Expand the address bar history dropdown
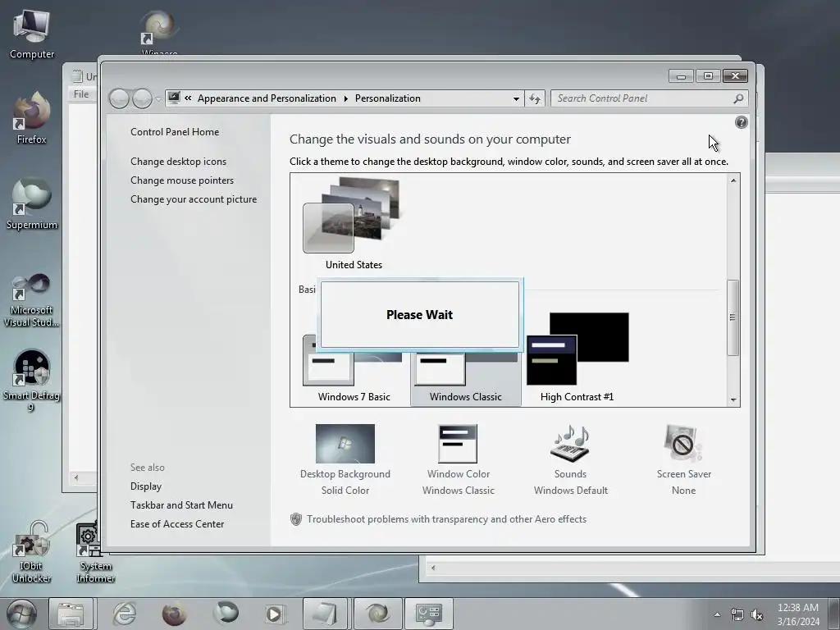The height and width of the screenshot is (630, 840). coord(516,98)
